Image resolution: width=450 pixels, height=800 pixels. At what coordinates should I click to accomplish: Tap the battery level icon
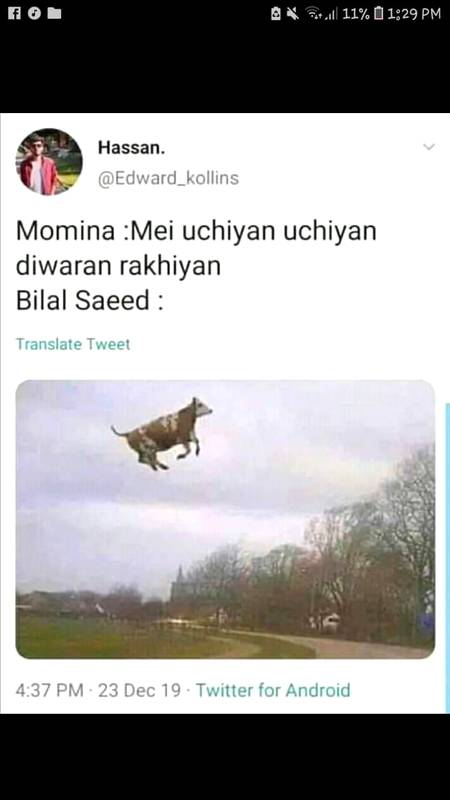378,14
